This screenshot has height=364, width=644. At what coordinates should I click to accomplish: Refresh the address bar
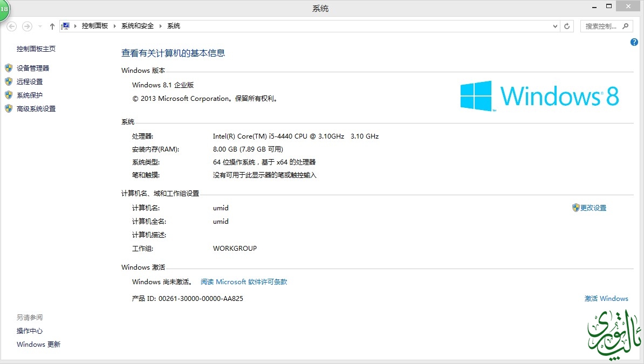567,26
